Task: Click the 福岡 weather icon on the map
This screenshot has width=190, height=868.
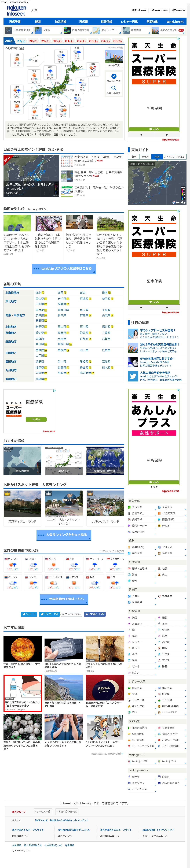Action: point(17,91)
